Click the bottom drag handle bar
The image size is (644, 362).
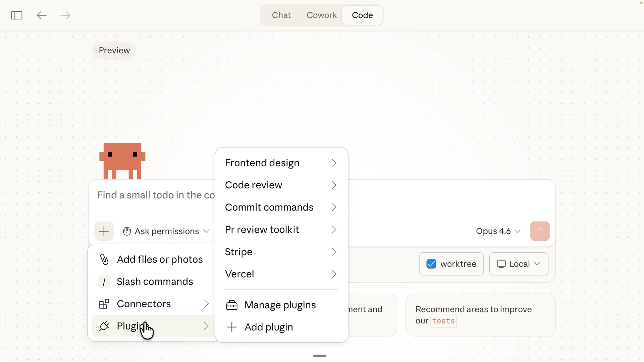pos(320,356)
